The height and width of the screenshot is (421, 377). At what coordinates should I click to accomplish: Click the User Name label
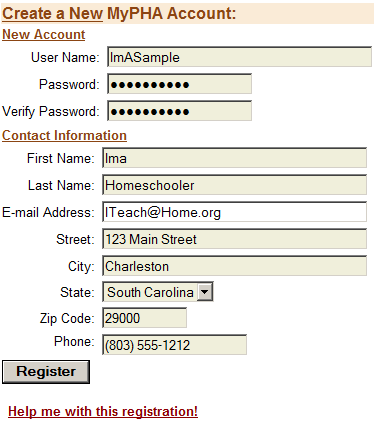(65, 57)
